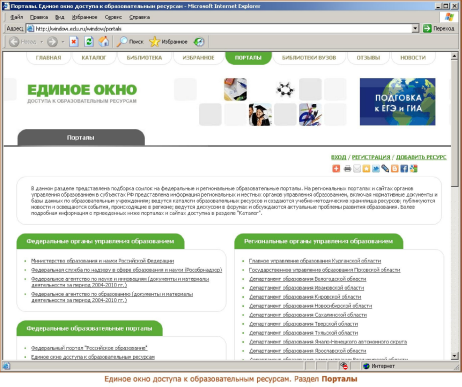The width and height of the screenshot is (462, 387).
Task: Open Главное управление образования Курганской области link
Action: click(315, 261)
